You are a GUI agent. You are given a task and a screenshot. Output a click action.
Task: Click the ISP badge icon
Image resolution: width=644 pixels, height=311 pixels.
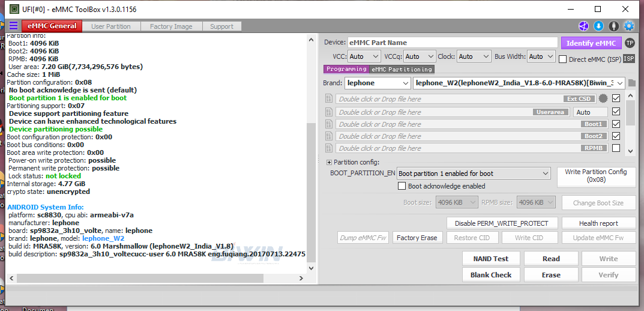[629, 59]
